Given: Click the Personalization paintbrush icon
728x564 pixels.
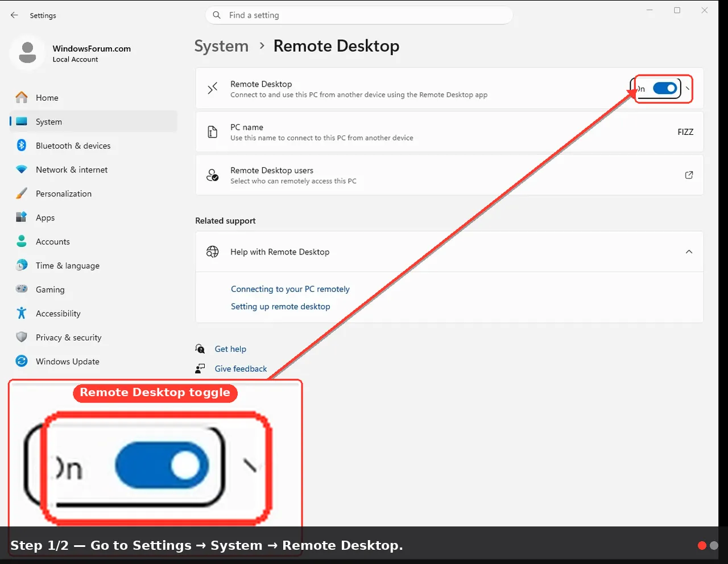Looking at the screenshot, I should [x=22, y=194].
